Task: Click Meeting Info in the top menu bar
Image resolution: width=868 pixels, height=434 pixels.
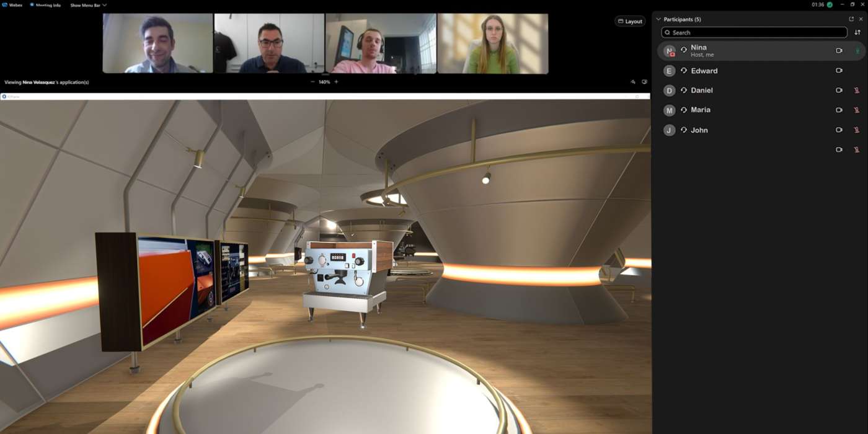Action: pos(47,4)
